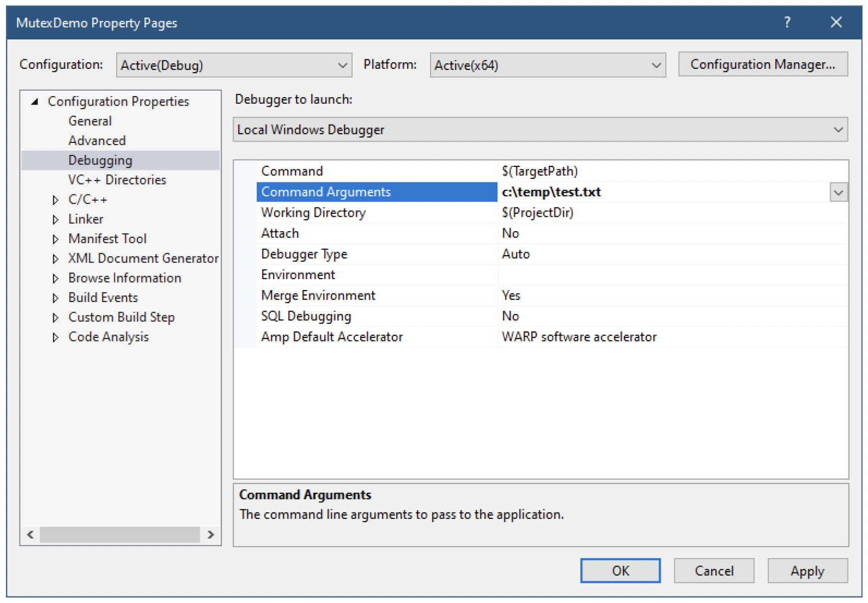
Task: Select the Advanced properties page
Action: tap(97, 141)
